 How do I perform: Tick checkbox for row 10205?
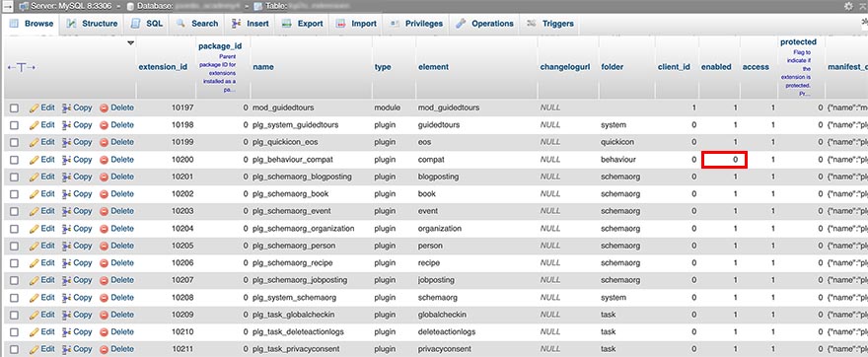[x=15, y=246]
